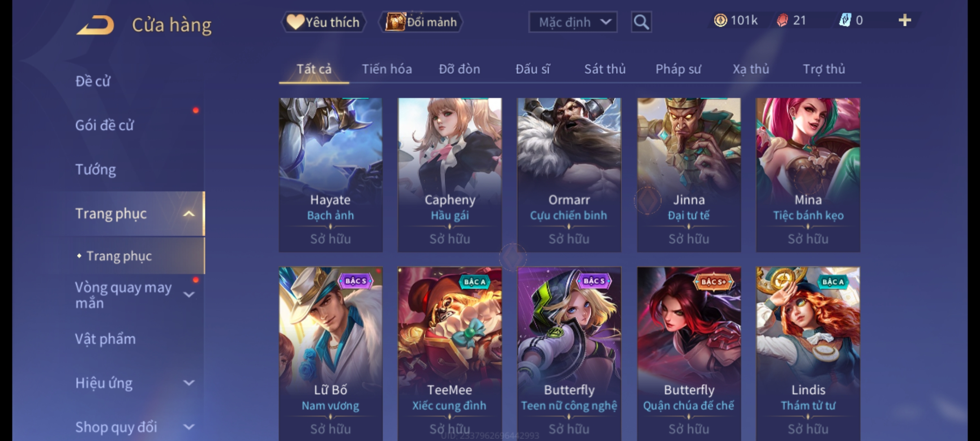Switch to the Pháp sư tab
This screenshot has width=980, height=441.
pos(678,69)
